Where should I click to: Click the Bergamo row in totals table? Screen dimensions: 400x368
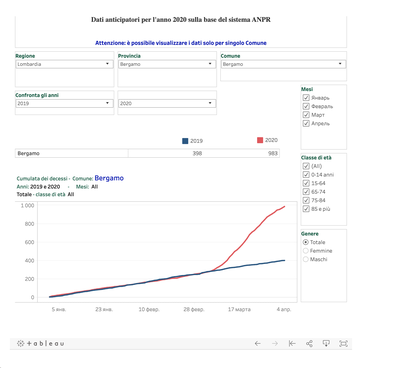pos(147,153)
